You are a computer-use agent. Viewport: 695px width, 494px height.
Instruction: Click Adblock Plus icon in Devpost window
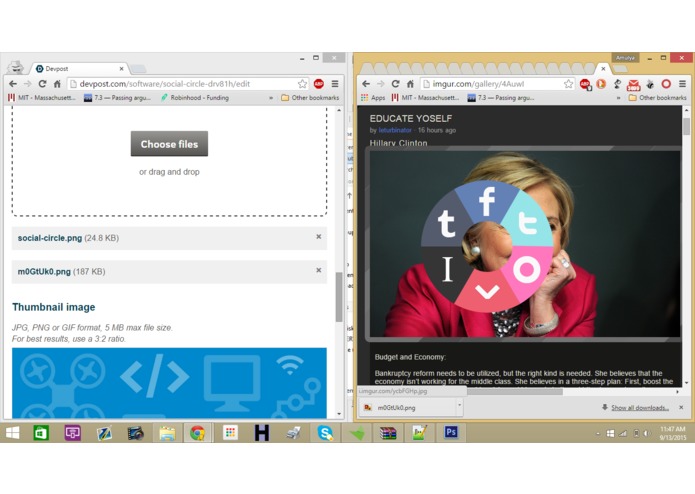318,84
